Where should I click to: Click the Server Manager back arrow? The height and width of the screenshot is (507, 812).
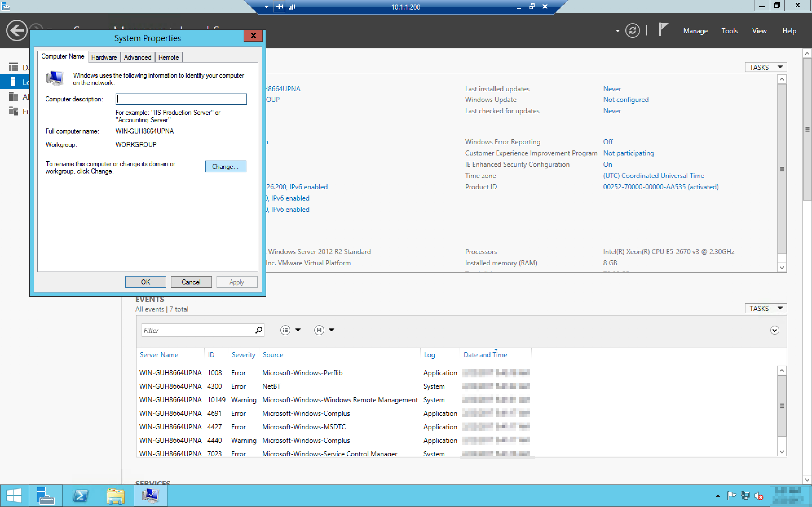tap(16, 31)
